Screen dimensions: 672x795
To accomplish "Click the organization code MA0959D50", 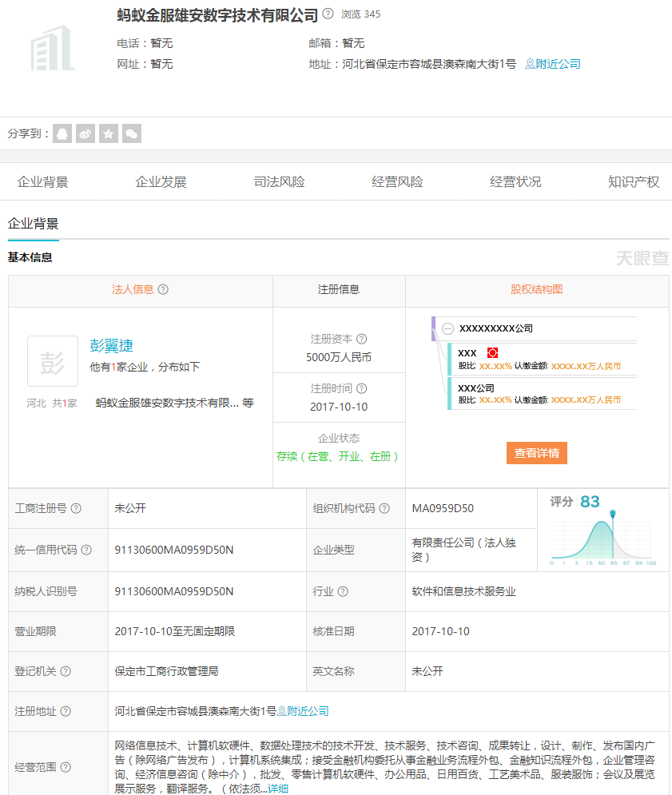I will coord(443,508).
